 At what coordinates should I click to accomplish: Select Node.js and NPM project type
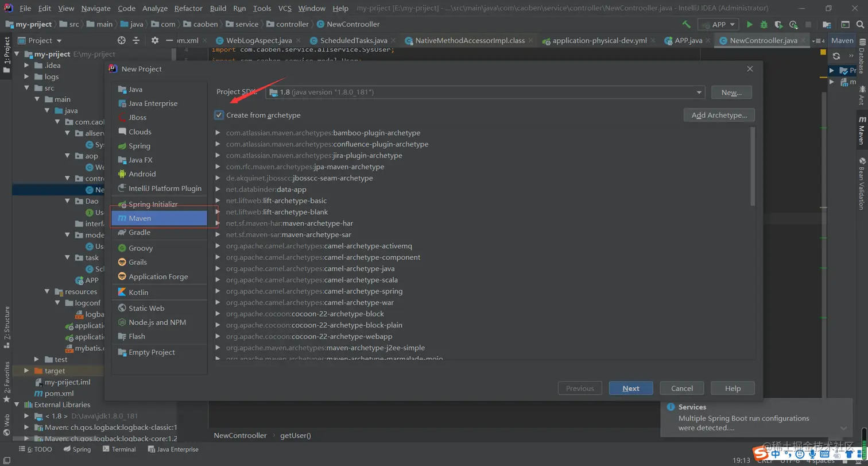tap(160, 322)
